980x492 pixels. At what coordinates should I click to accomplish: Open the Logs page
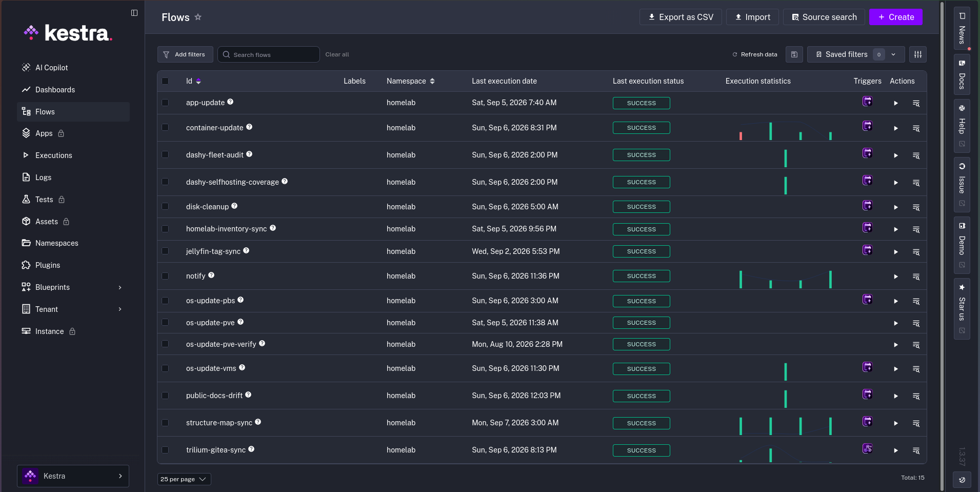click(73, 178)
